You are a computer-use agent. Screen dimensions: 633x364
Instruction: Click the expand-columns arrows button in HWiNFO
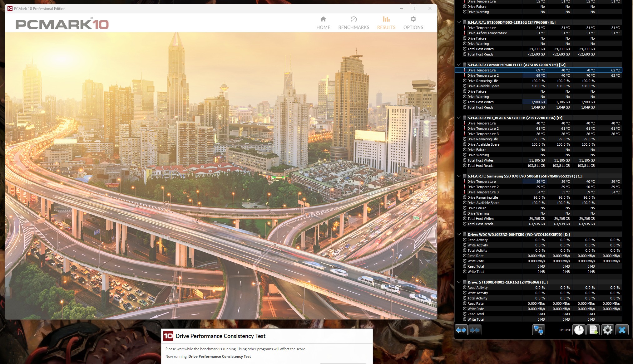point(461,330)
